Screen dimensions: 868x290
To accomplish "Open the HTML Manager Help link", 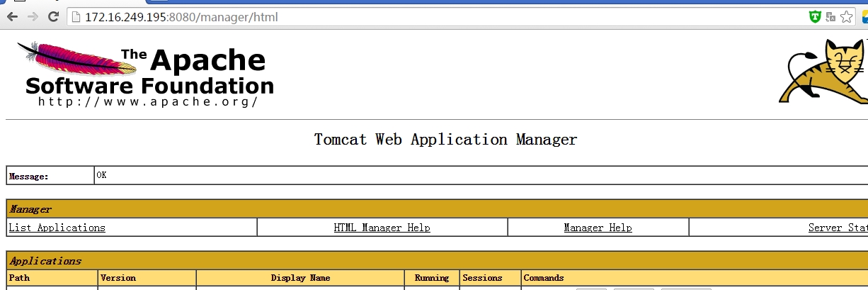I will coord(382,228).
